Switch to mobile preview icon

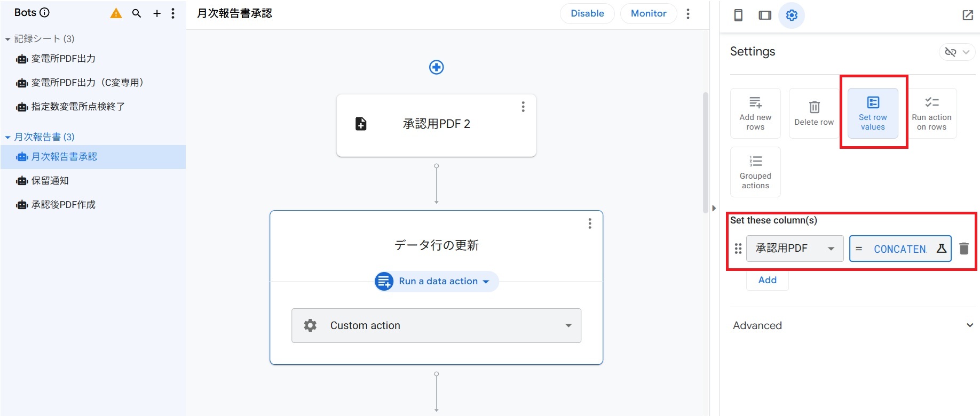click(738, 15)
